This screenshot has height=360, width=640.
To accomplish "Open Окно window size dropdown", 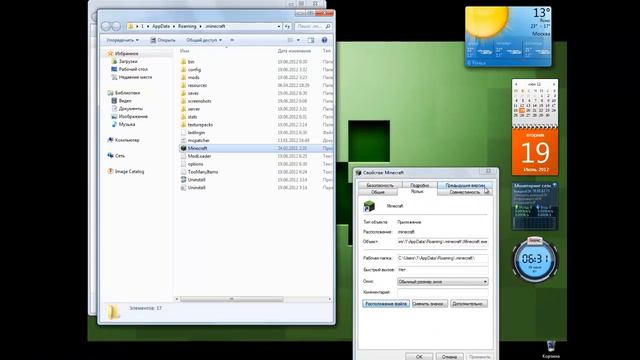I will tap(442, 282).
